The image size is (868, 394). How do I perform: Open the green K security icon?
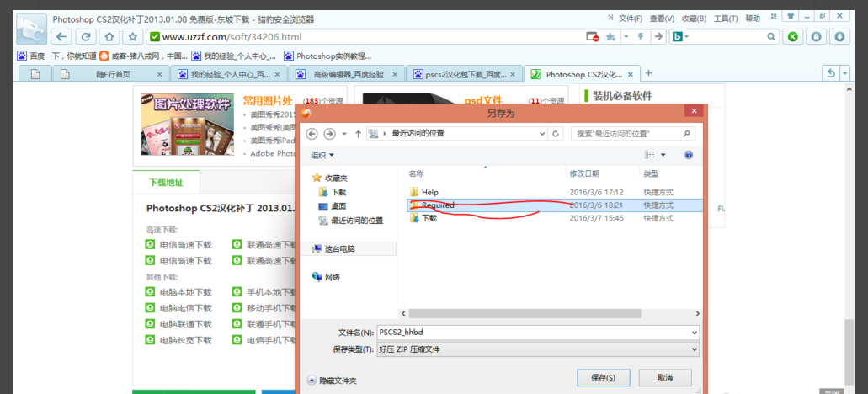click(793, 37)
